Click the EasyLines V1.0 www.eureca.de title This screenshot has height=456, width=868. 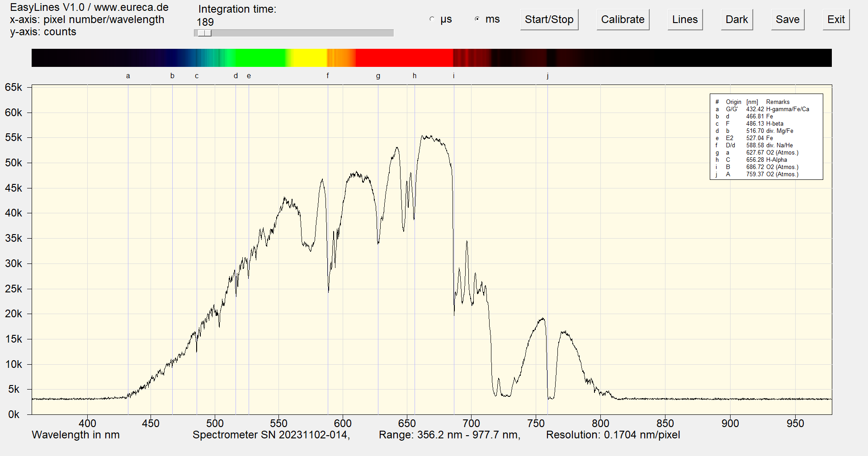pyautogui.click(x=89, y=7)
